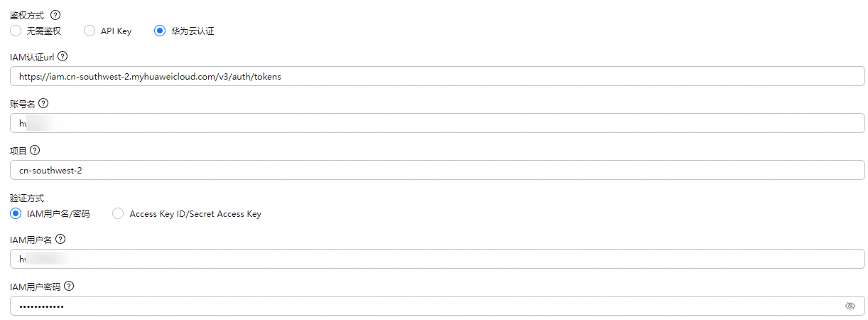Click the 验证方式 section label
The width and height of the screenshot is (868, 320).
click(27, 198)
